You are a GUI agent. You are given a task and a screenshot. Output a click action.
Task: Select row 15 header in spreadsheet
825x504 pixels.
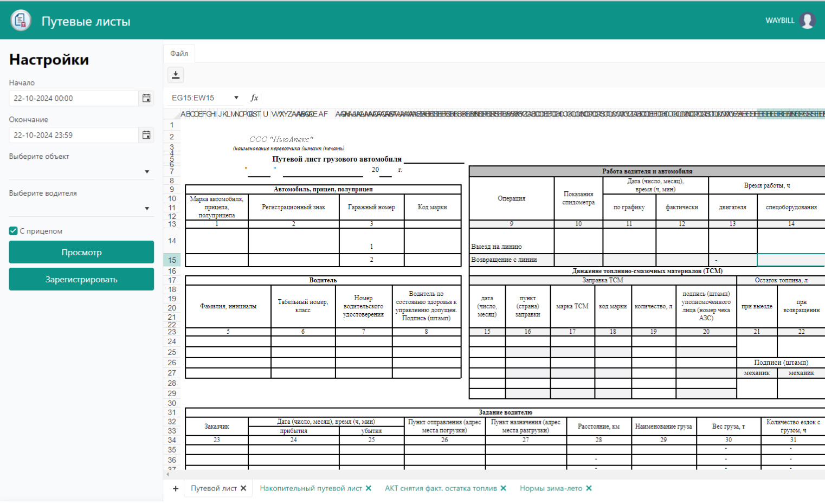pos(172,260)
